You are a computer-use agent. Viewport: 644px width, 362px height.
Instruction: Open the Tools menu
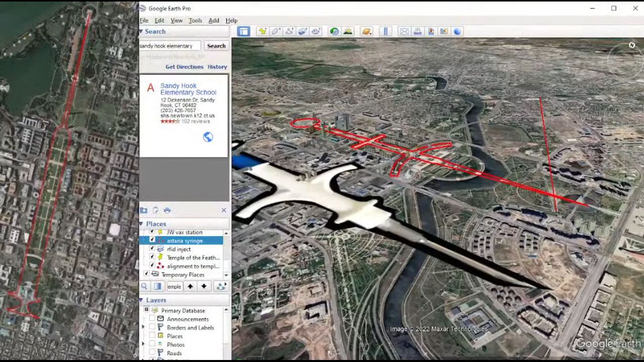pos(195,21)
